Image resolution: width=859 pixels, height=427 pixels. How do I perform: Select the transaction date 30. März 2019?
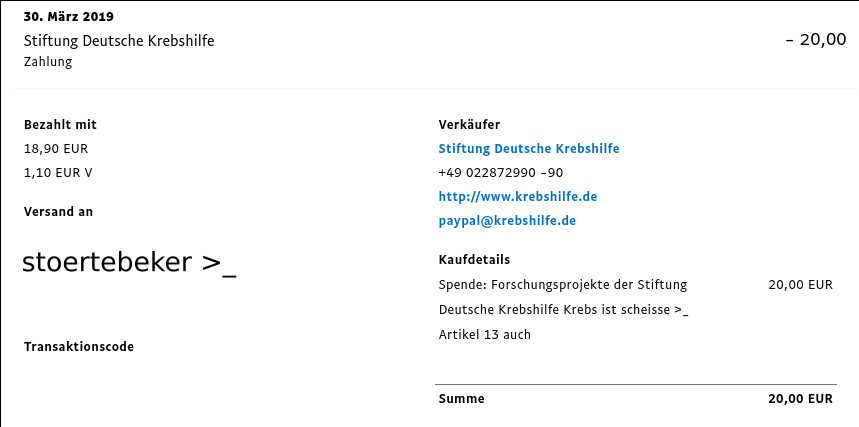pos(68,16)
